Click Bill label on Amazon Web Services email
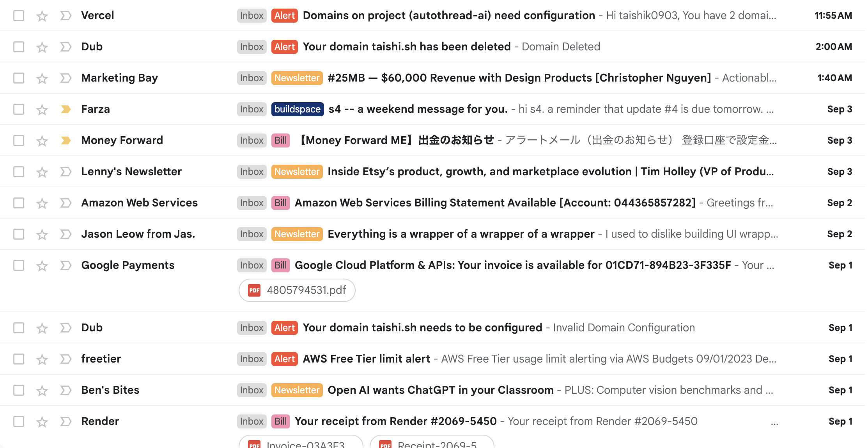Viewport: 868px width, 448px height. click(281, 203)
